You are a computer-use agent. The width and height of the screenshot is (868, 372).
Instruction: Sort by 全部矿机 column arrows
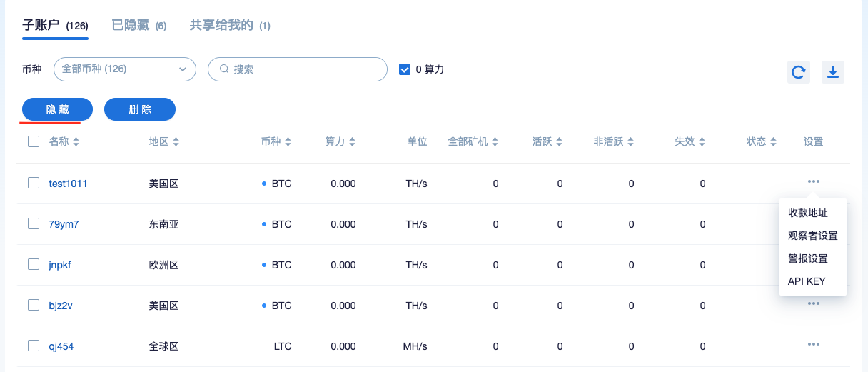(495, 142)
